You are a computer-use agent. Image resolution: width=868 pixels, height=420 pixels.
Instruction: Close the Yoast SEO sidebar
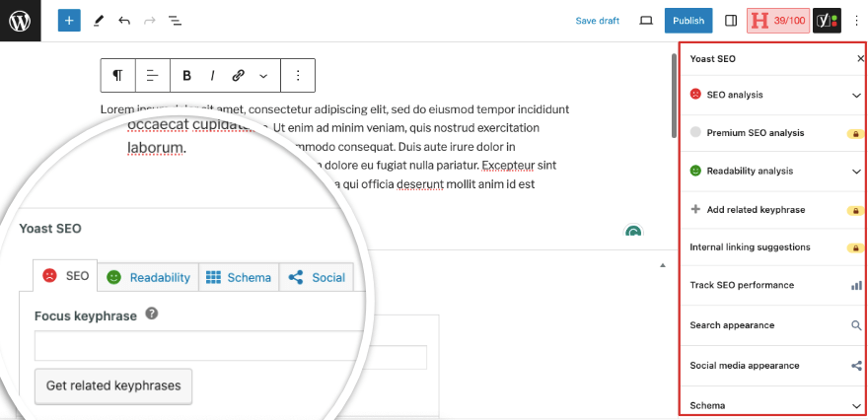tap(860, 58)
